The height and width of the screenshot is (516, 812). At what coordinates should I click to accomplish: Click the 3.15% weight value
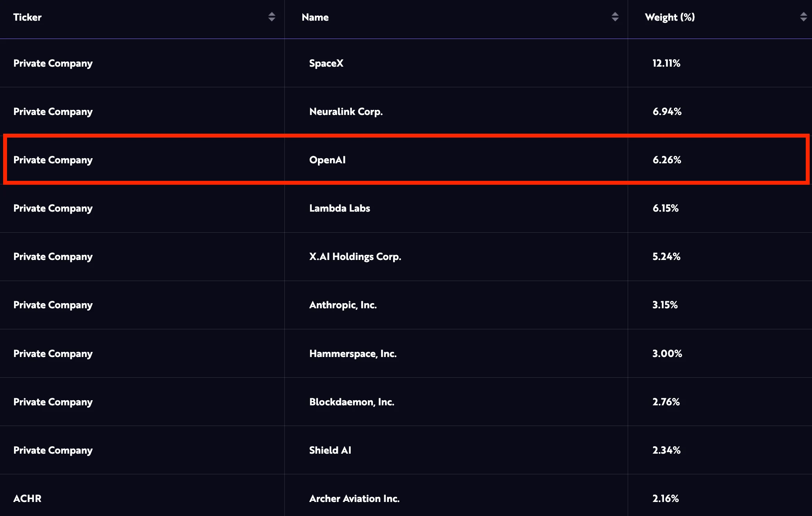(665, 305)
